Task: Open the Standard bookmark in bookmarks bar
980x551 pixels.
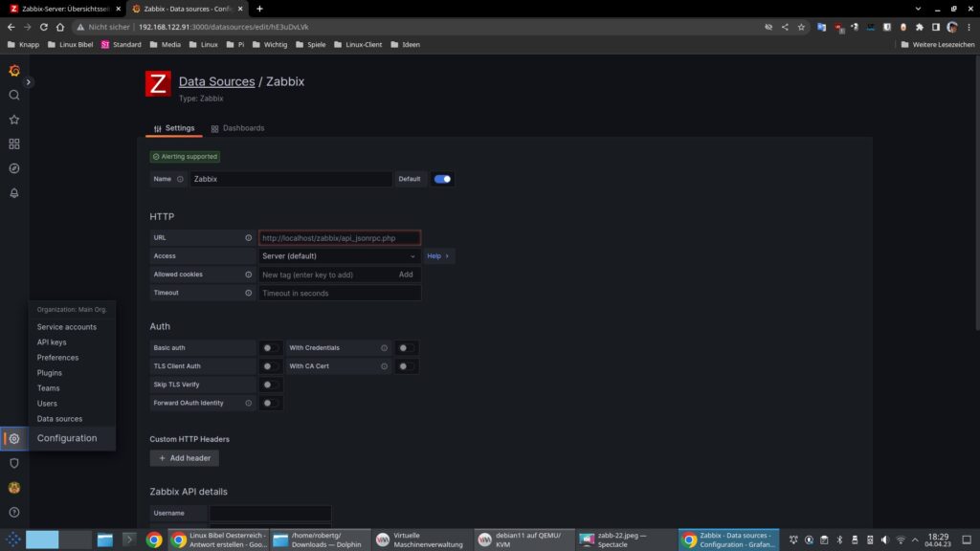Action: coord(122,44)
